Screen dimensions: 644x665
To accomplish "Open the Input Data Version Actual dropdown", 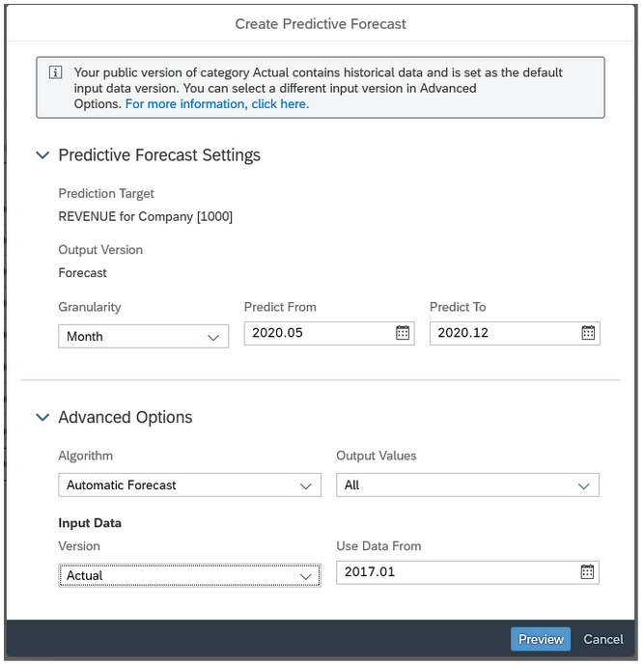I will pos(189,575).
